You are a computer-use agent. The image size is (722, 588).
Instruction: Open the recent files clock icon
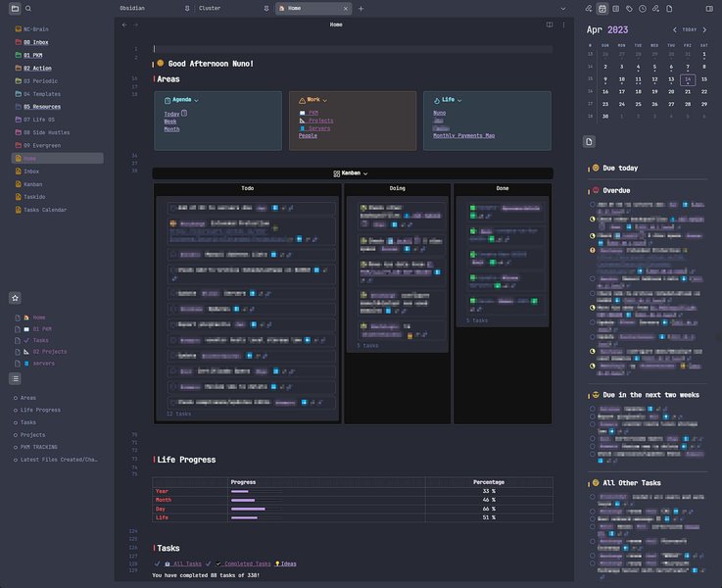tap(643, 8)
